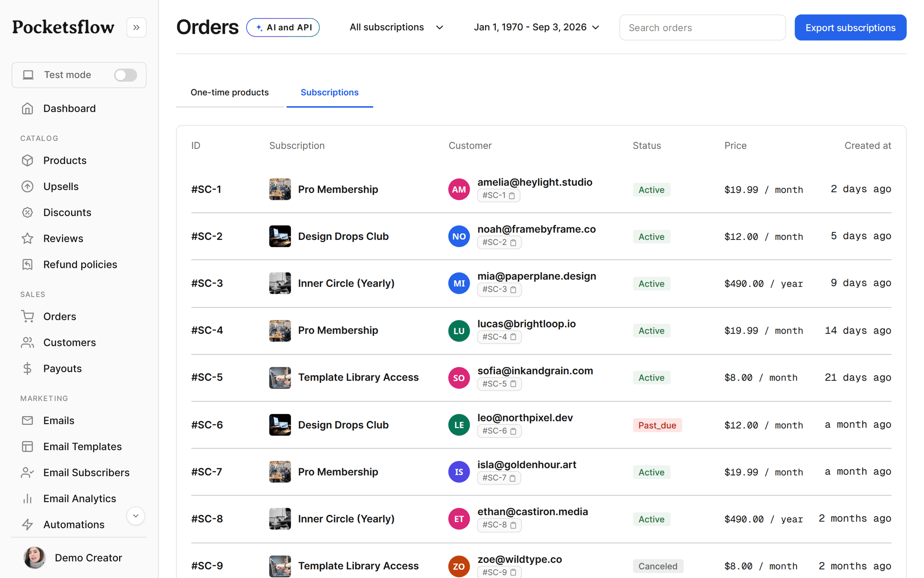Viewport: 924px width, 578px height.
Task: Open the All subscriptions filter dropdown
Action: pos(396,28)
